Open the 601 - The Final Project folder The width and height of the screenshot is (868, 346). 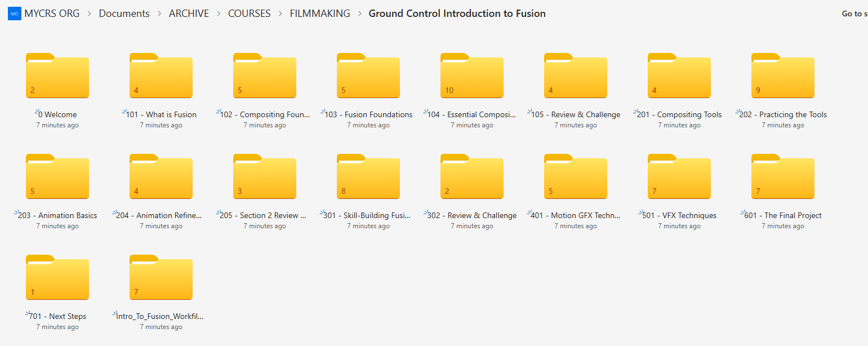coord(783,177)
